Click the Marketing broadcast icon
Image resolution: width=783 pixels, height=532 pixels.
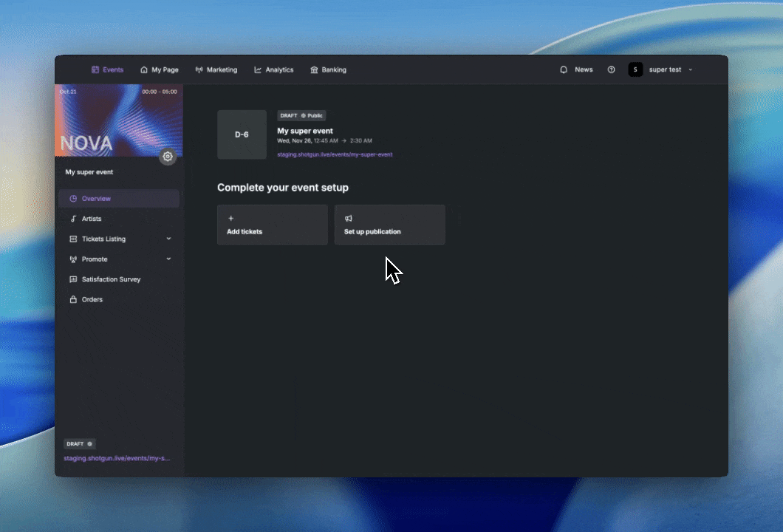pos(199,70)
